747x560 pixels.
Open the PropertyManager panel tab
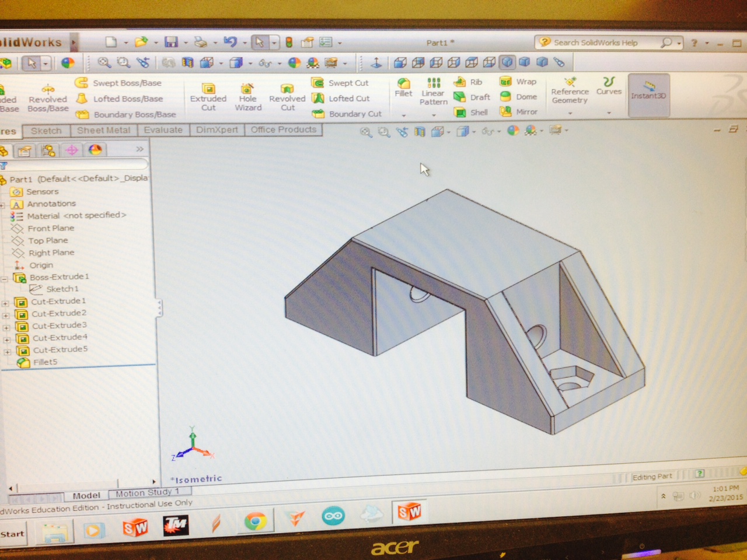(25, 151)
